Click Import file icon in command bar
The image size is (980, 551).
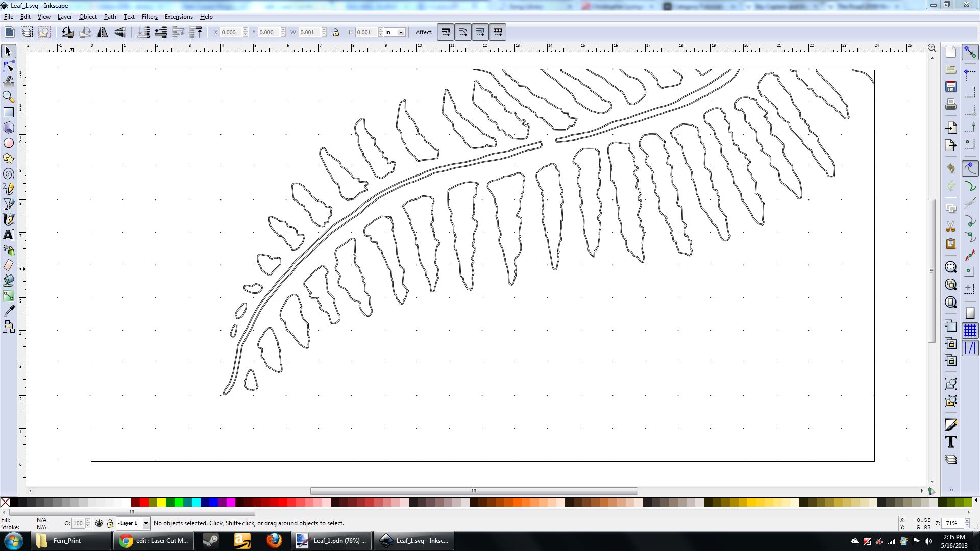click(950, 128)
